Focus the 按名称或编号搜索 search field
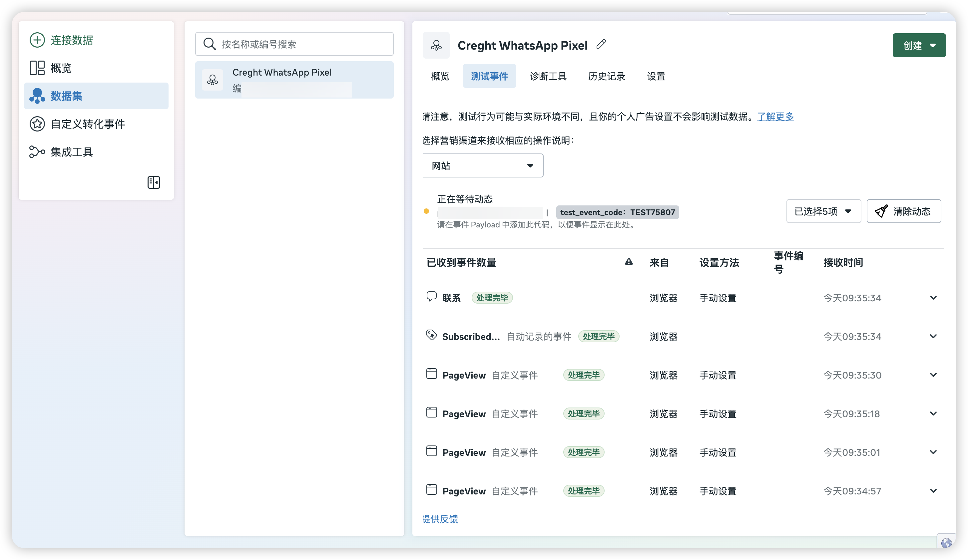 (x=294, y=44)
